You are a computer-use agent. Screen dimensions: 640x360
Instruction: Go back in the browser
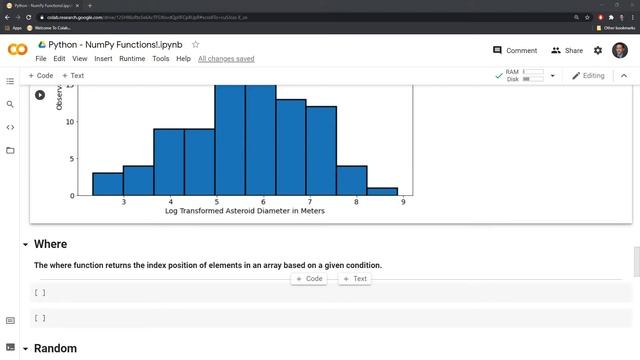coord(7,18)
